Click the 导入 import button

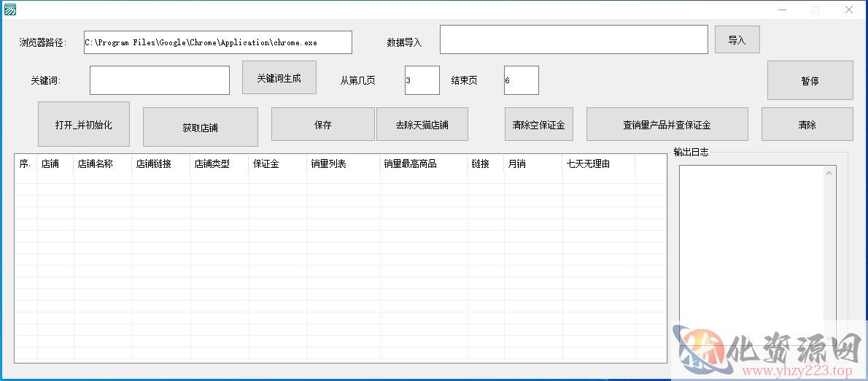737,39
